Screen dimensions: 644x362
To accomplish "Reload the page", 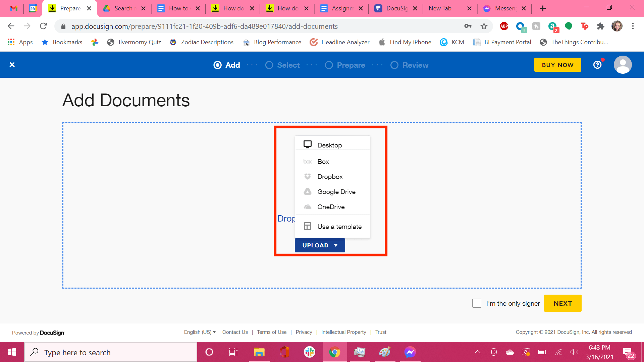I will (x=43, y=26).
